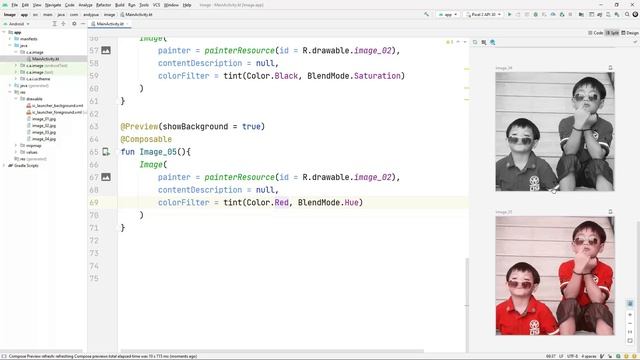640x360 pixels.
Task: Click the Stop app toolbar icon
Action: 570,14
